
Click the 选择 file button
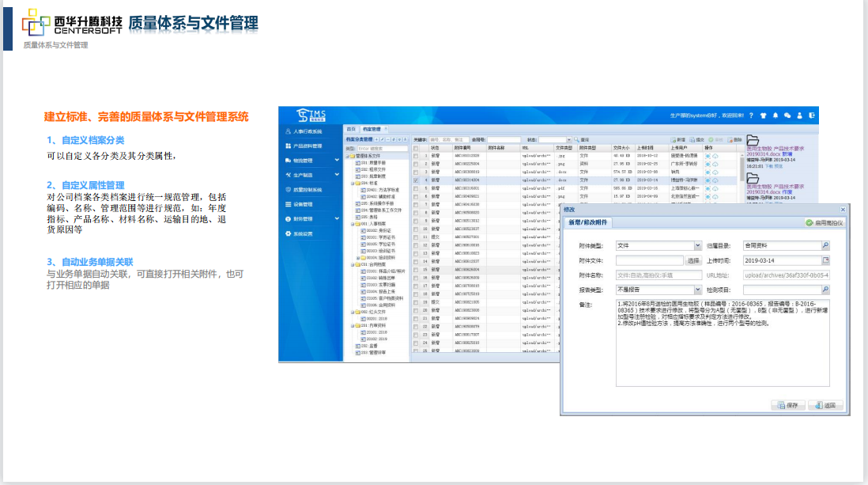(693, 260)
